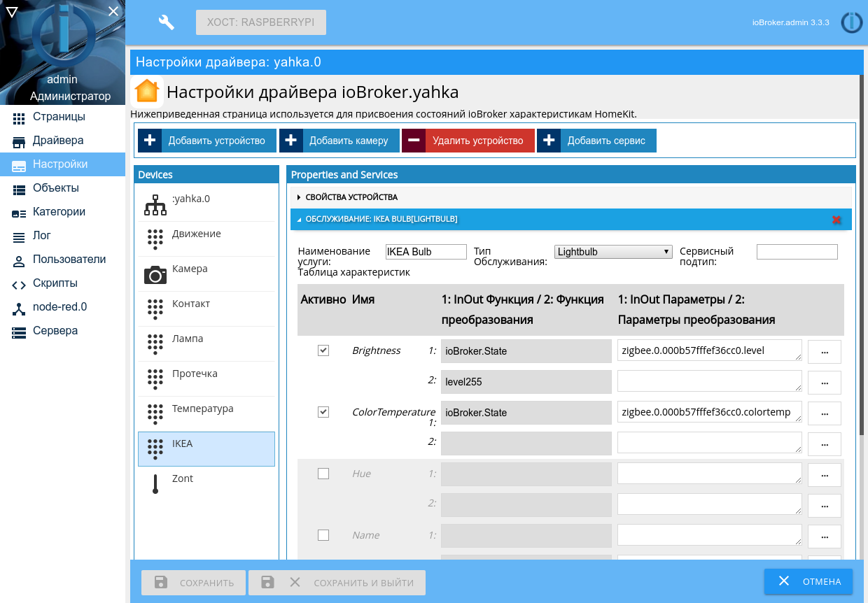Edit the Наименование услуги field 'IKEA Bulb'
The width and height of the screenshot is (868, 603).
click(x=426, y=252)
